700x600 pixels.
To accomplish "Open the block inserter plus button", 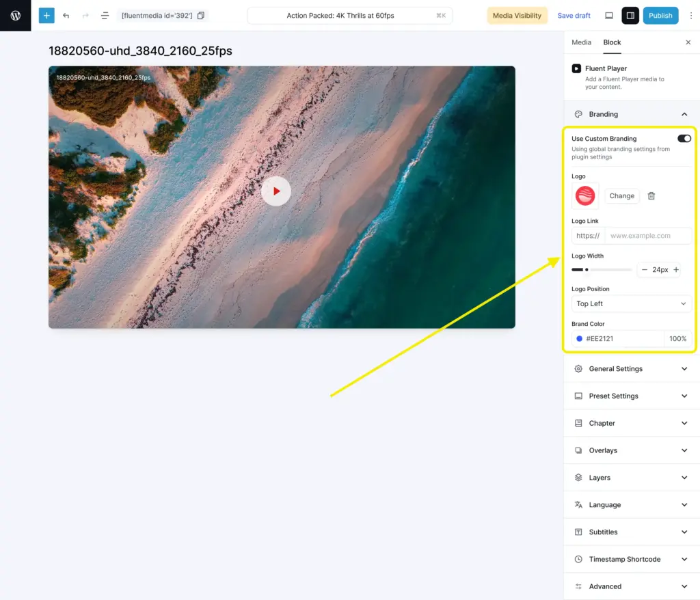I will (46, 15).
